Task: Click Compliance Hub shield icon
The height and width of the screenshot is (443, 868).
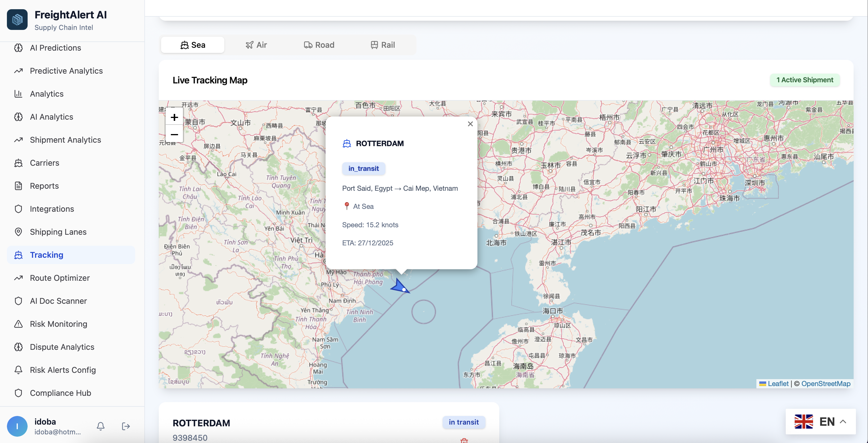Action: coord(18,393)
